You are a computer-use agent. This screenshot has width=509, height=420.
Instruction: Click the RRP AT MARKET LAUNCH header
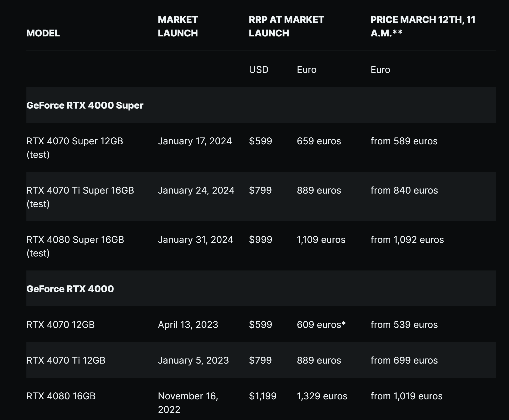pyautogui.click(x=286, y=26)
